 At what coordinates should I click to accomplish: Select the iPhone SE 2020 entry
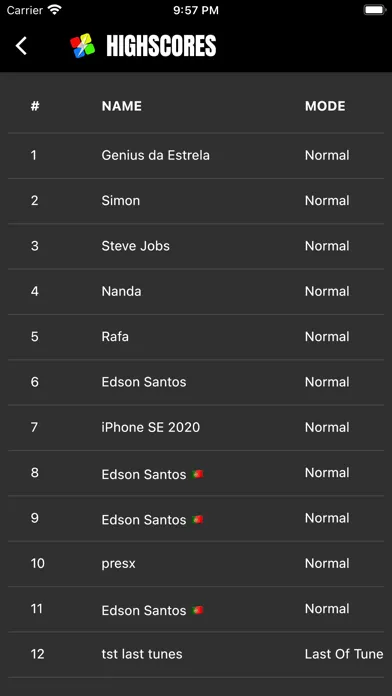pos(196,427)
